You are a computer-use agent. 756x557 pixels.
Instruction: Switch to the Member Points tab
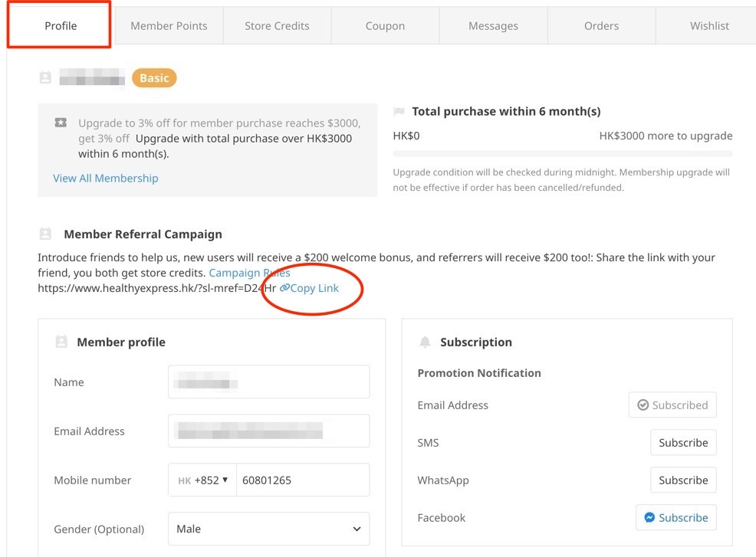(x=169, y=25)
